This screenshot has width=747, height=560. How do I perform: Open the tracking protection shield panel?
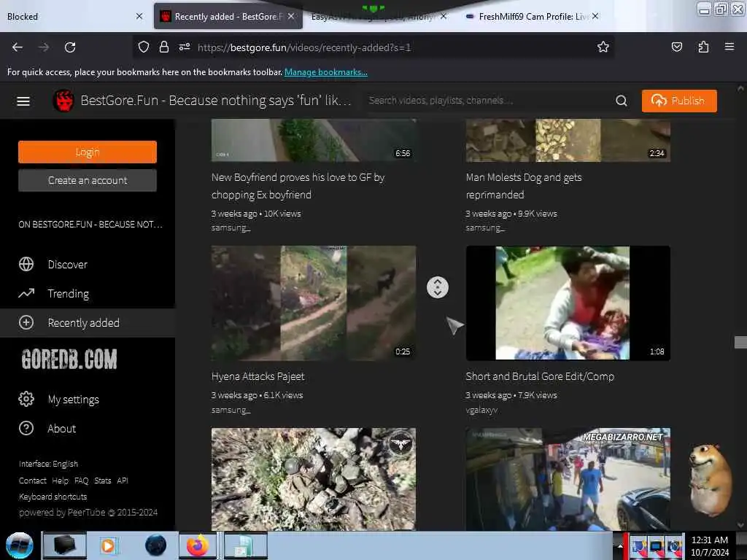(x=144, y=47)
